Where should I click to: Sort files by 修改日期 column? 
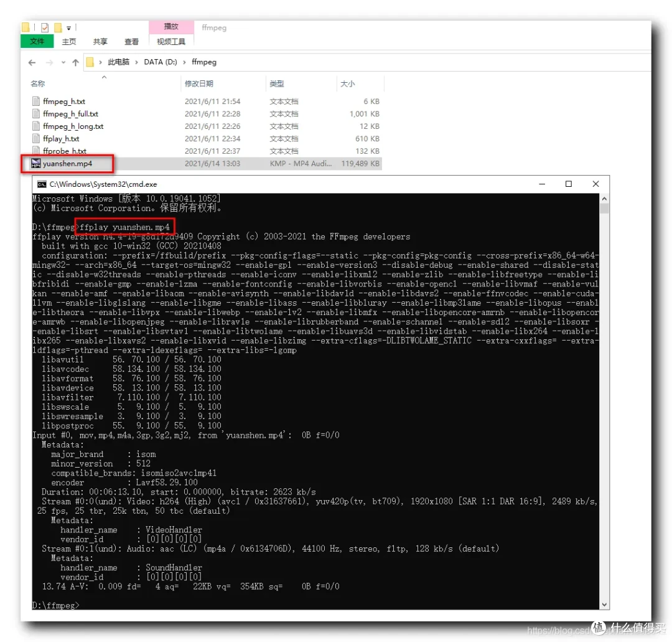(199, 83)
